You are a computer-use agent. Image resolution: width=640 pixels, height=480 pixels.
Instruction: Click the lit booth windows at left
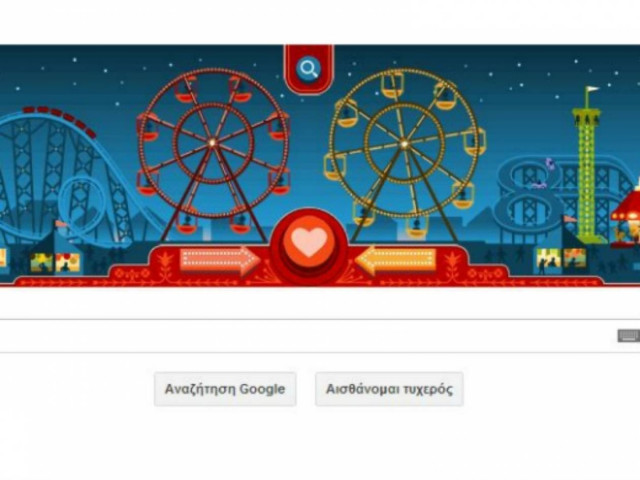pos(55,262)
